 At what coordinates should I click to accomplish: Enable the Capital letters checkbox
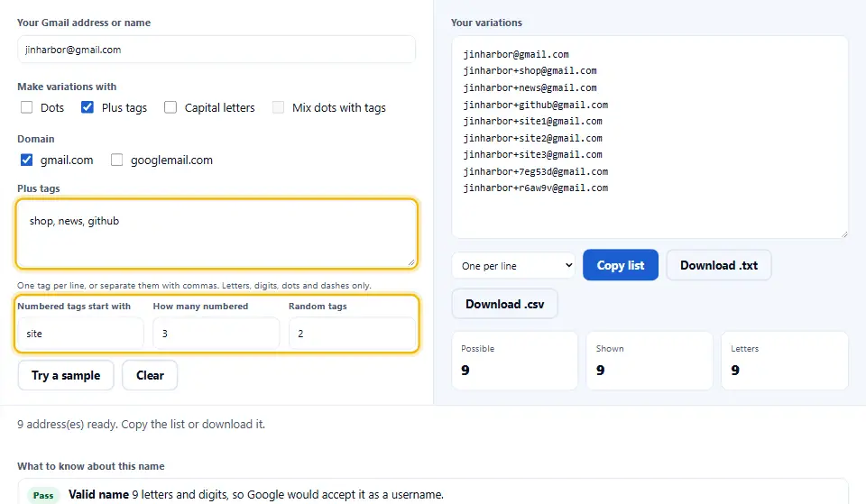click(x=170, y=107)
